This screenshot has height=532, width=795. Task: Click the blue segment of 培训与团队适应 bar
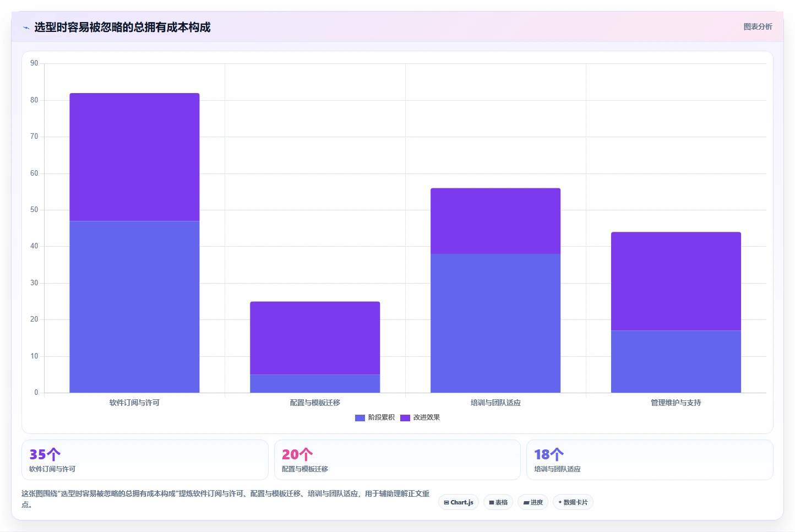click(x=495, y=323)
